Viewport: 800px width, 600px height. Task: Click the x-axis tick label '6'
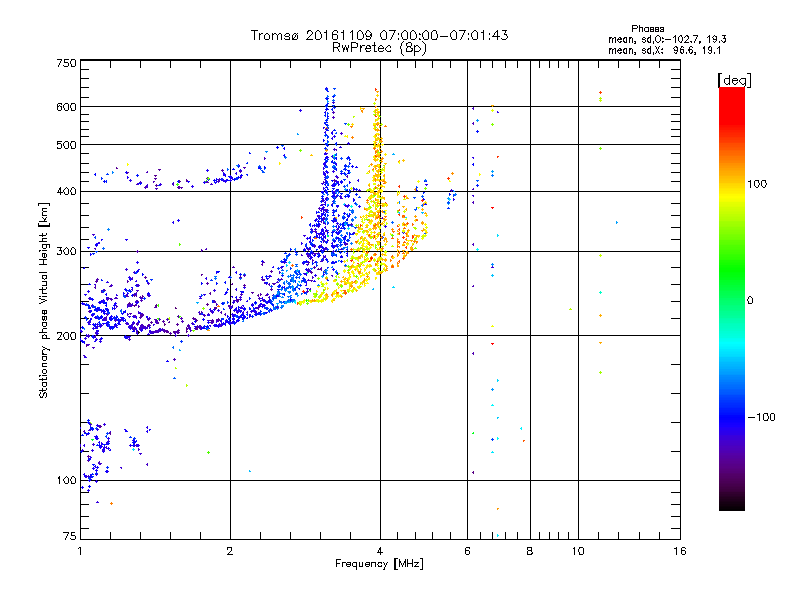tap(467, 551)
